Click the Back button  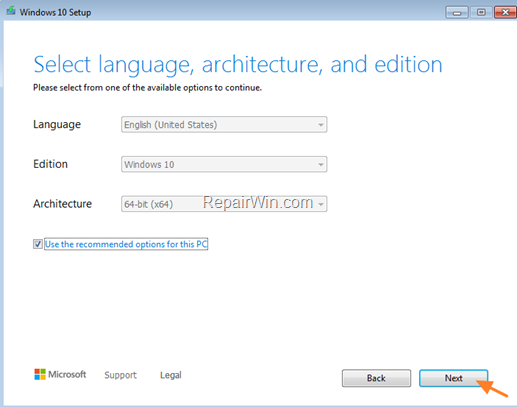pyautogui.click(x=376, y=378)
